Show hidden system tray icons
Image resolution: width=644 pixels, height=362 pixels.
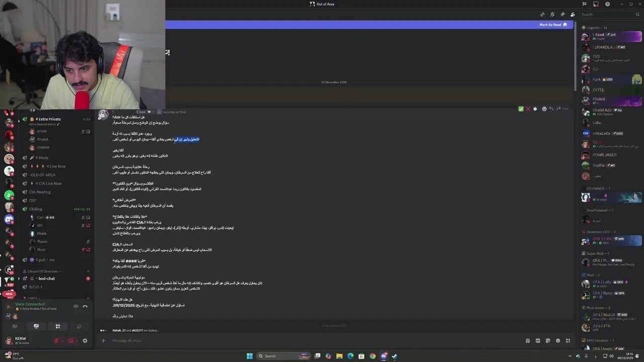click(x=570, y=356)
